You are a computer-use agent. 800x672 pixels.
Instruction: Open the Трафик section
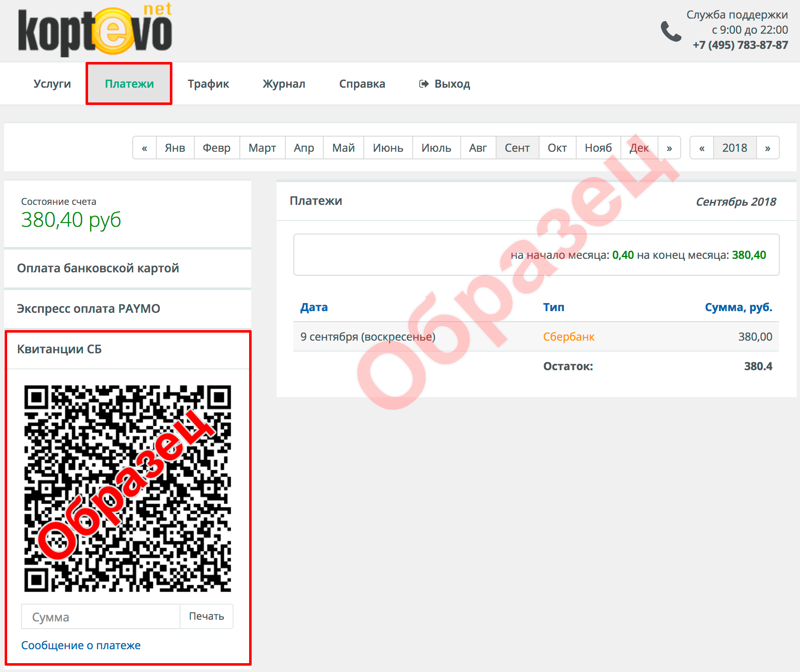(x=208, y=84)
